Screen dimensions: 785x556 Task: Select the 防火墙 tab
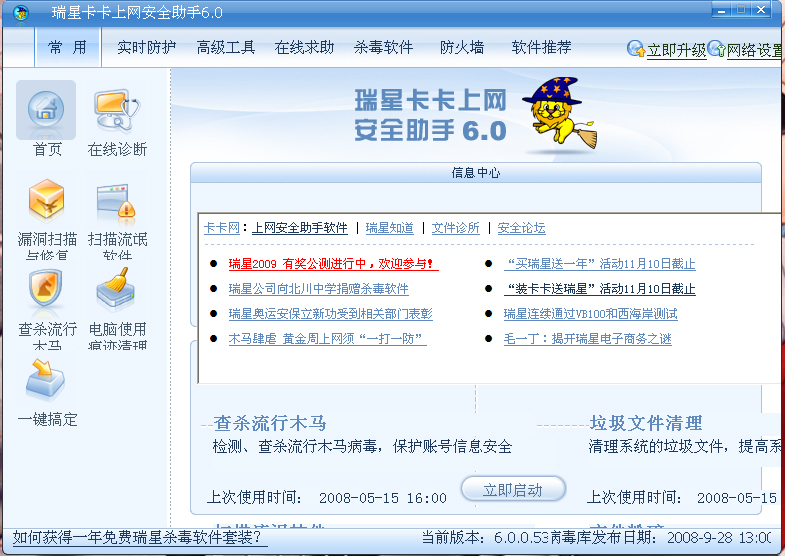(x=462, y=47)
